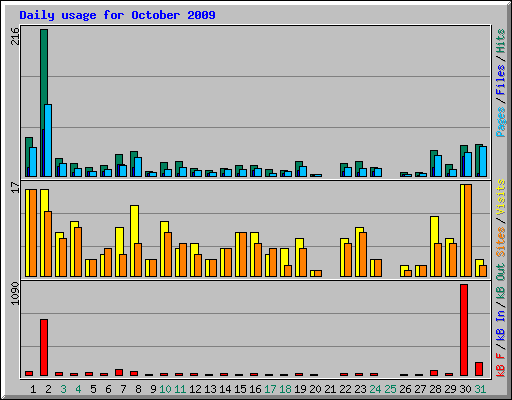Select day label "23" on the x-axis
The height and width of the screenshot is (400, 512).
click(360, 389)
